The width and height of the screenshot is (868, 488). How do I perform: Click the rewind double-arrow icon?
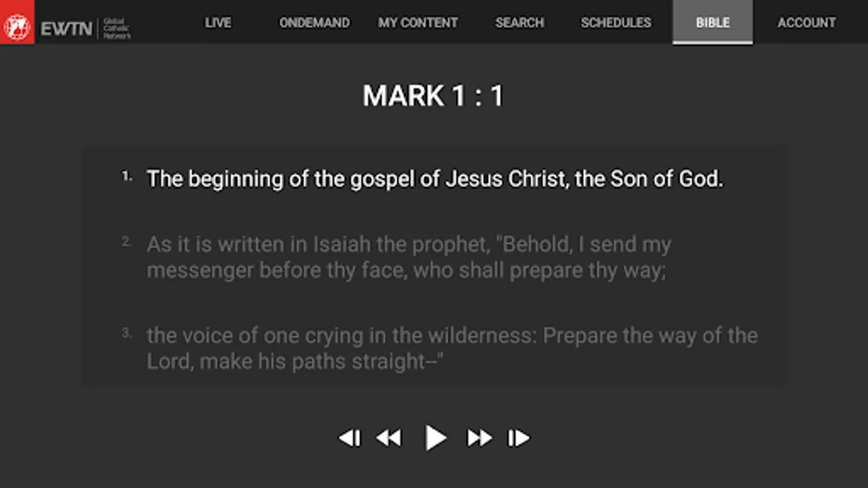pyautogui.click(x=389, y=438)
